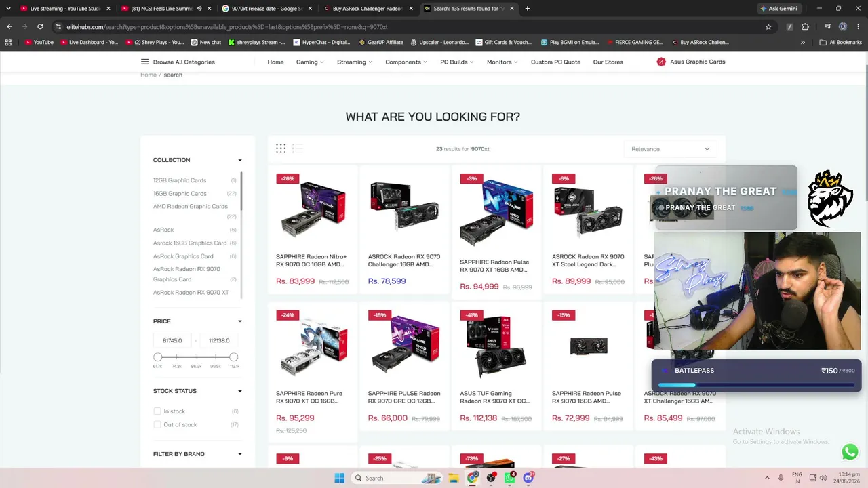Viewport: 868px width, 488px height.
Task: Collapse the Stock Status filter section
Action: (x=239, y=391)
